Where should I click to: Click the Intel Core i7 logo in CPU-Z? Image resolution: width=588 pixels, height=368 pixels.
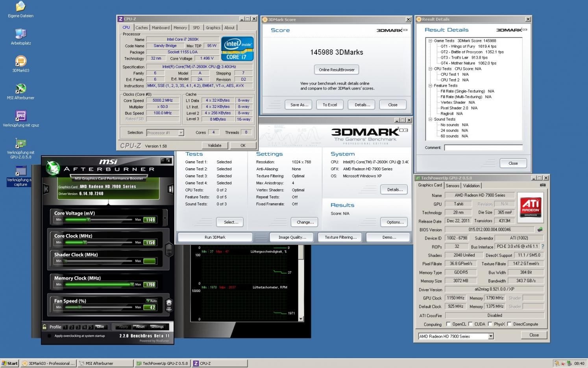[x=237, y=48]
